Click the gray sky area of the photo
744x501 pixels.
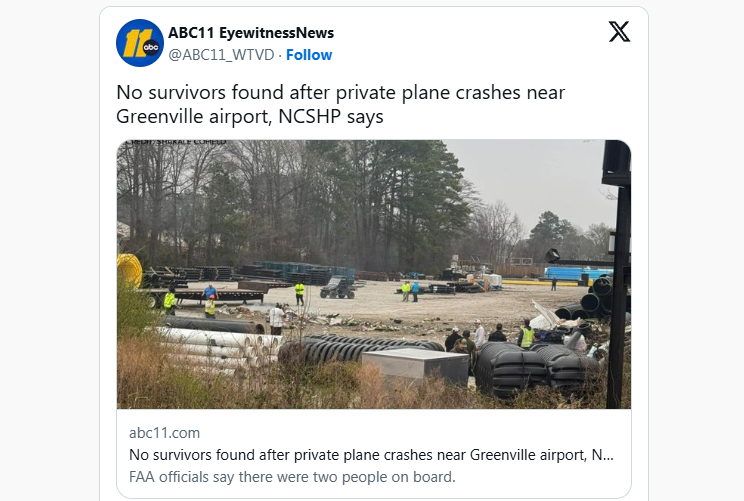(530, 180)
